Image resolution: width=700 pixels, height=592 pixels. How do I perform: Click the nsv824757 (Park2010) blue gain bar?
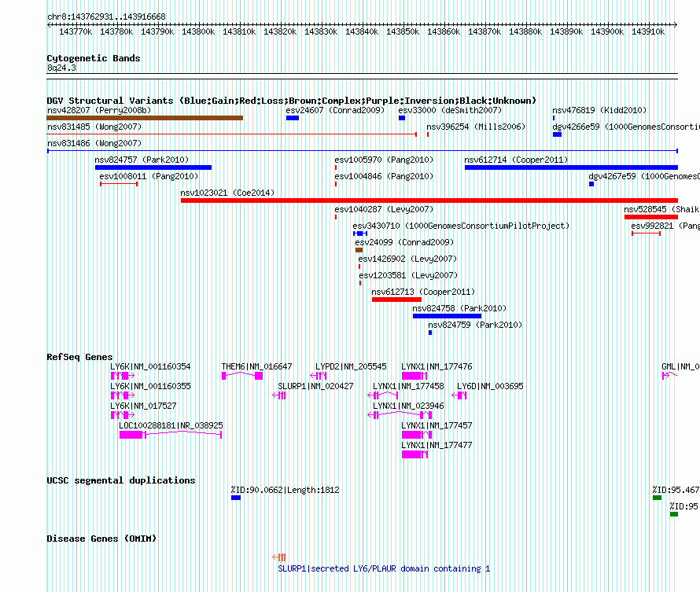153,167
